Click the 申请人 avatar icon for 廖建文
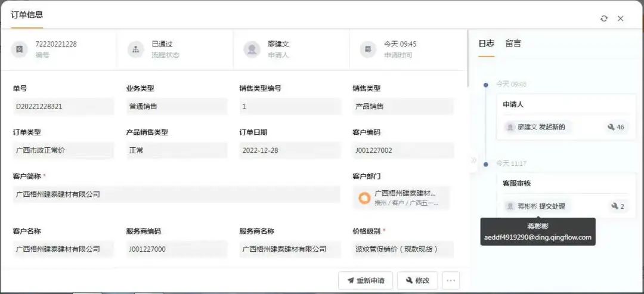Image resolution: width=644 pixels, height=294 pixels. click(252, 49)
